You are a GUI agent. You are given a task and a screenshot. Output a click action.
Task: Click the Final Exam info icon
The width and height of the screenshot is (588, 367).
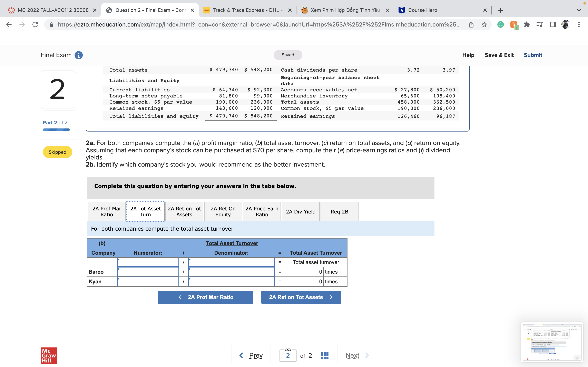coord(78,55)
